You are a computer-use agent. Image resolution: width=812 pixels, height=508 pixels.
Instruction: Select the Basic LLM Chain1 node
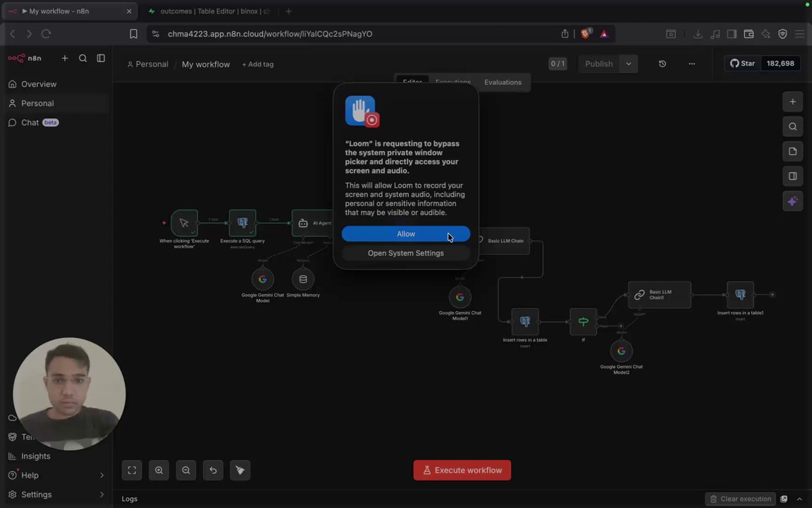tap(659, 294)
